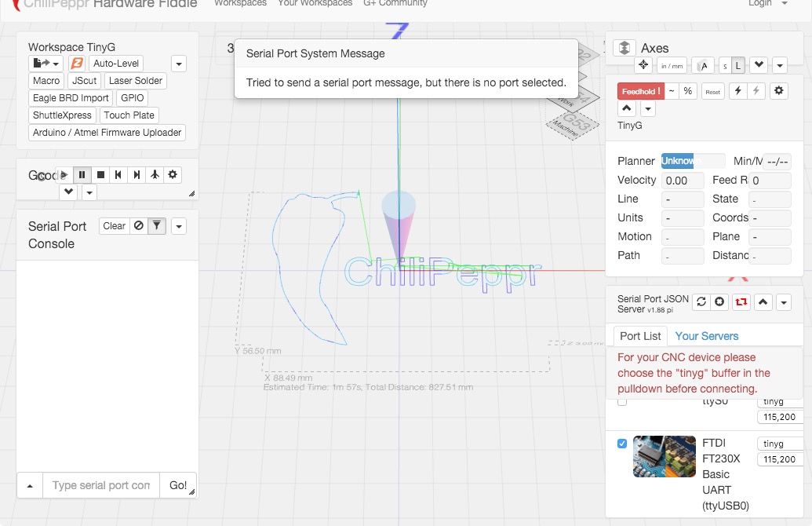812x526 pixels.
Task: Toggle the funnel filter in Serial Console
Action: coord(157,226)
